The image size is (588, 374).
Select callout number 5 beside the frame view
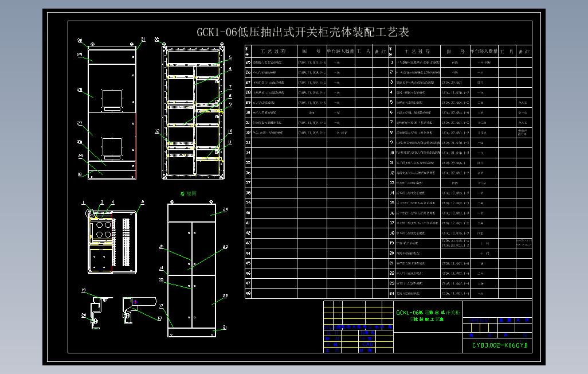point(230,57)
